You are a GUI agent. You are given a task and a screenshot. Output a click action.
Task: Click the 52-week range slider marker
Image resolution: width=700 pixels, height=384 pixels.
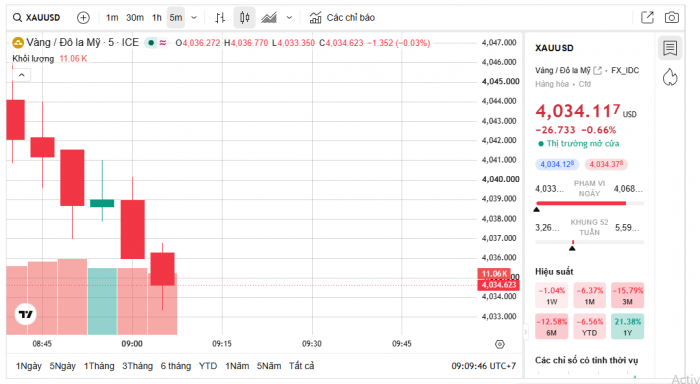click(x=572, y=247)
